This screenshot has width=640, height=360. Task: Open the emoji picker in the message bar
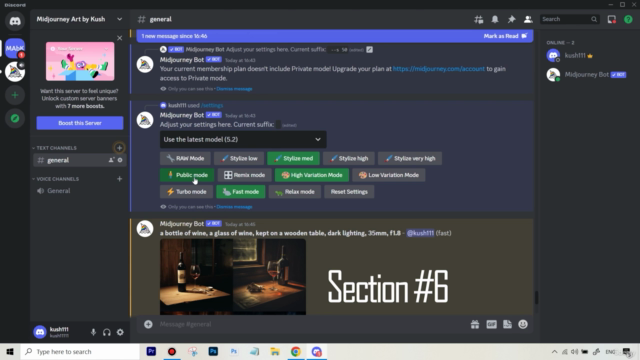523,324
